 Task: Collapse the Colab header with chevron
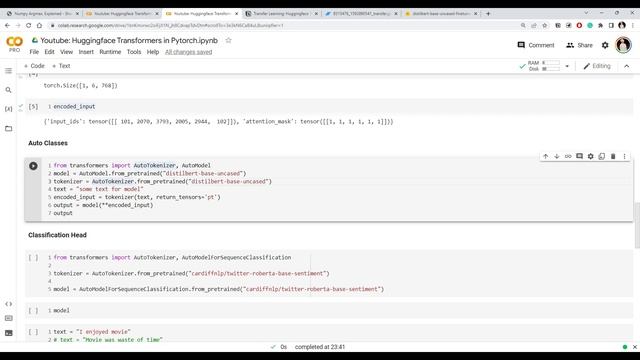pos(627,66)
